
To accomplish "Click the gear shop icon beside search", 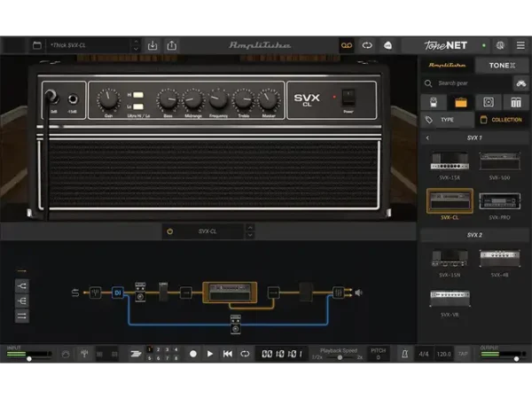I will tap(520, 83).
